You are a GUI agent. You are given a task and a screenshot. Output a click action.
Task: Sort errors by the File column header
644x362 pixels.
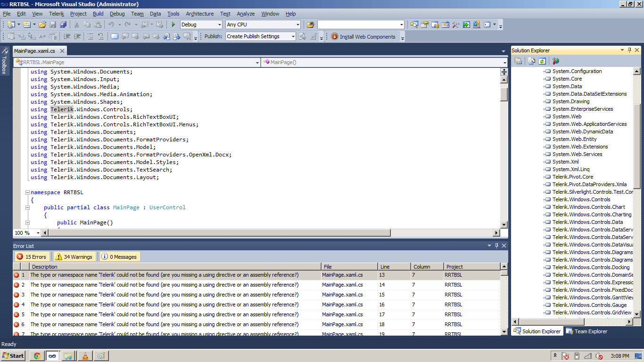pos(349,267)
